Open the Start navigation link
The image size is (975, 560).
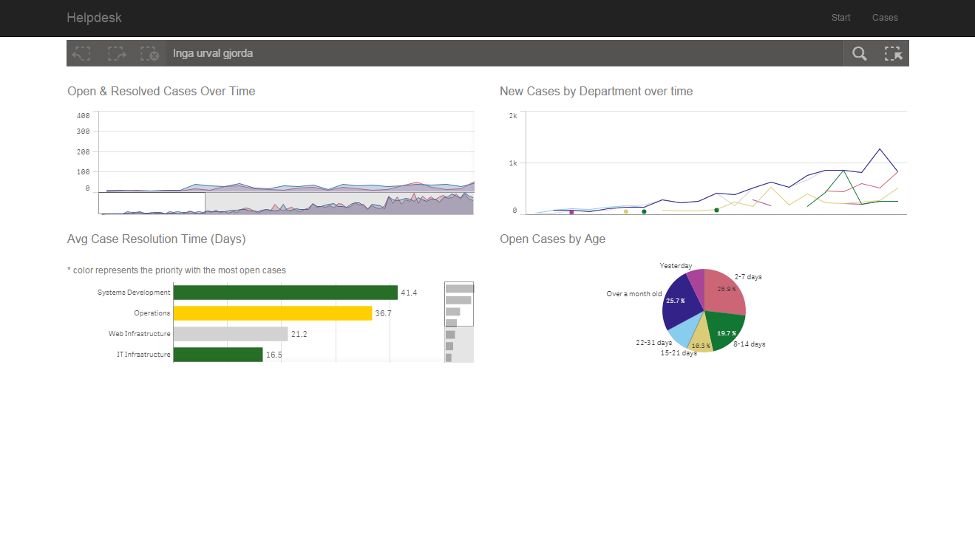click(841, 18)
